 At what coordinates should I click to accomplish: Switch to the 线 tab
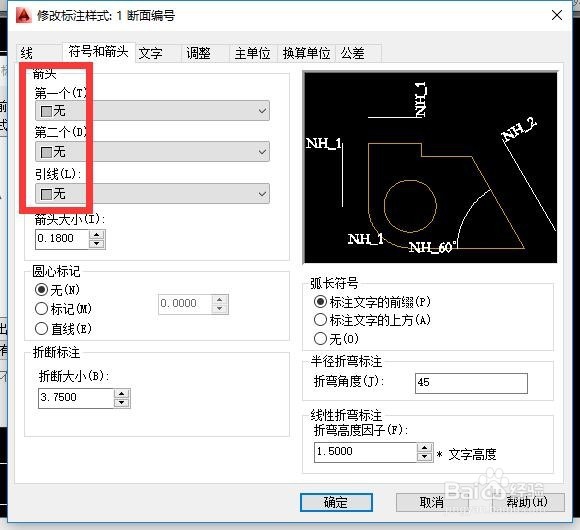[39, 53]
